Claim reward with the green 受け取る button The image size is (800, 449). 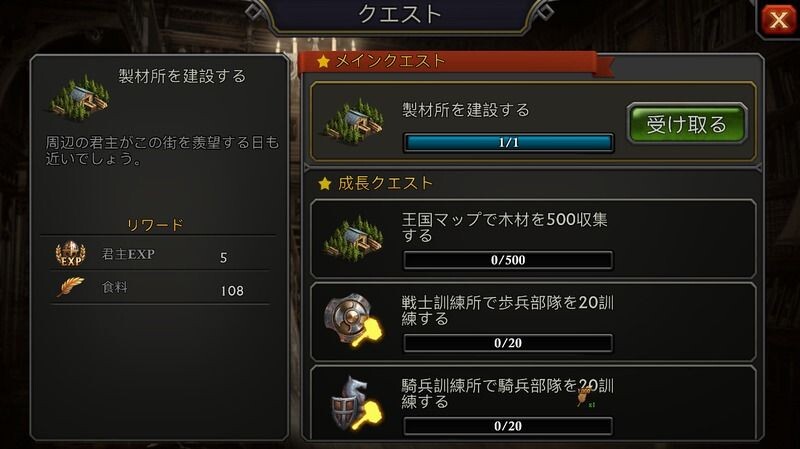(x=687, y=124)
